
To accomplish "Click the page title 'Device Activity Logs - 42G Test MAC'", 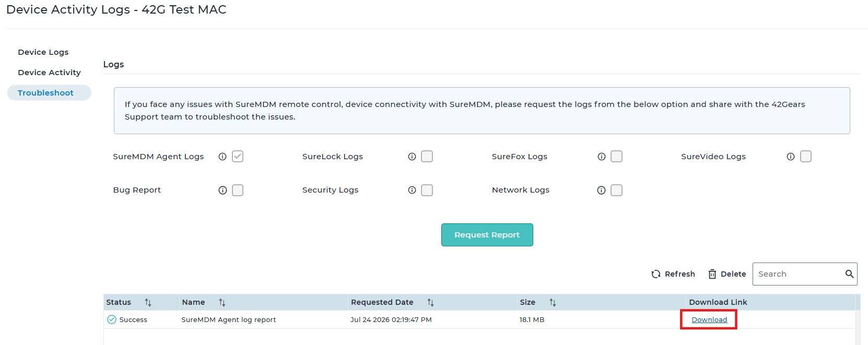I will click(116, 9).
